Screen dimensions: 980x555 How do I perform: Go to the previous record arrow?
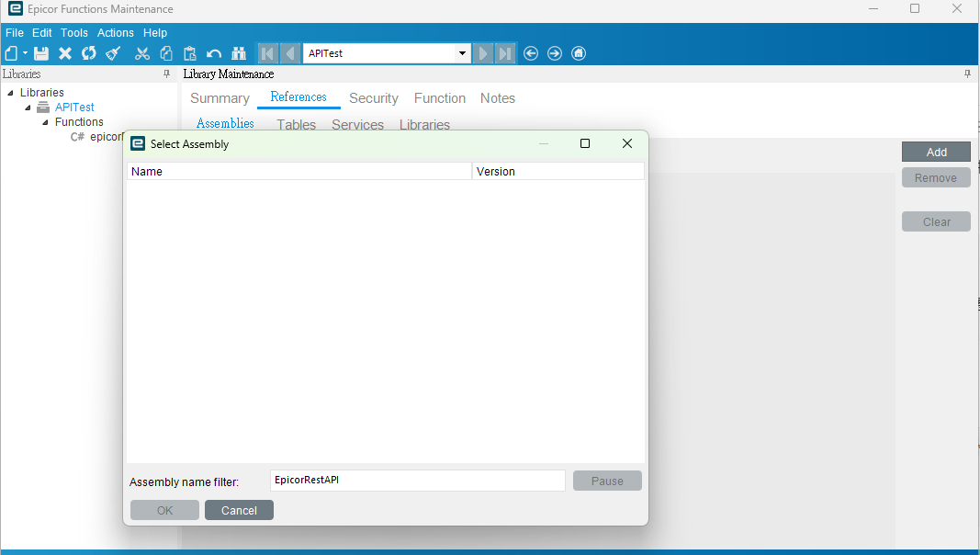tap(290, 53)
